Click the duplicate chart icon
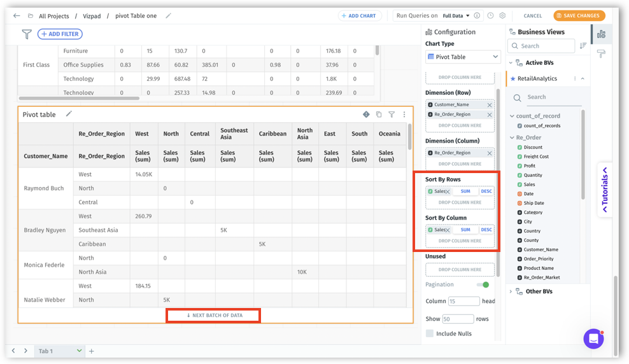The height and width of the screenshot is (364, 629). coord(379,115)
